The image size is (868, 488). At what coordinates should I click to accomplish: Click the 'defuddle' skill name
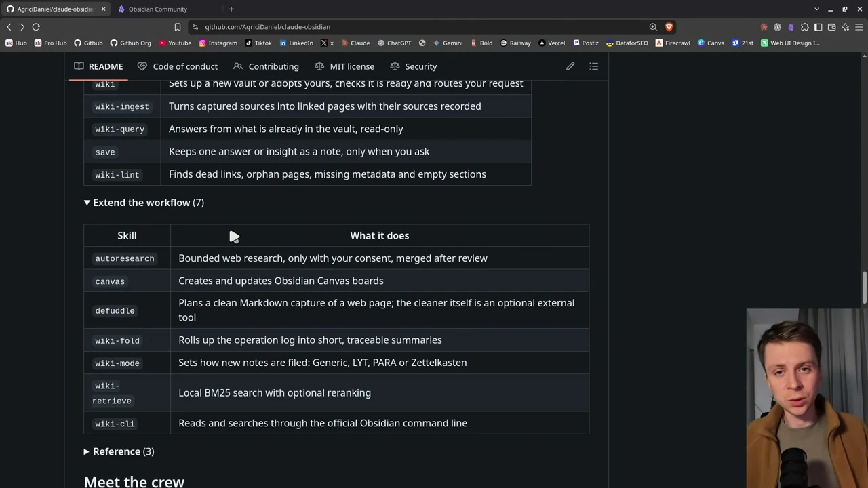point(115,310)
